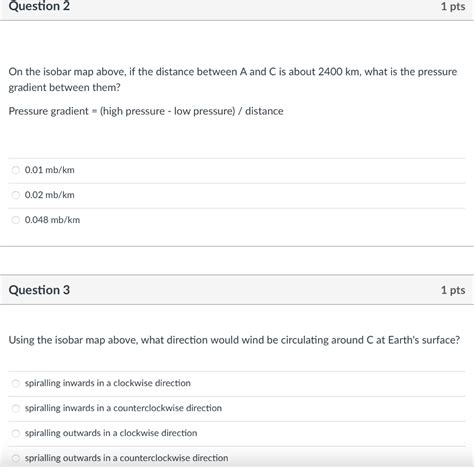The height and width of the screenshot is (467, 474).
Task: Click 'sprialling outwards in a counterclockwise direction' text
Action: [126, 458]
